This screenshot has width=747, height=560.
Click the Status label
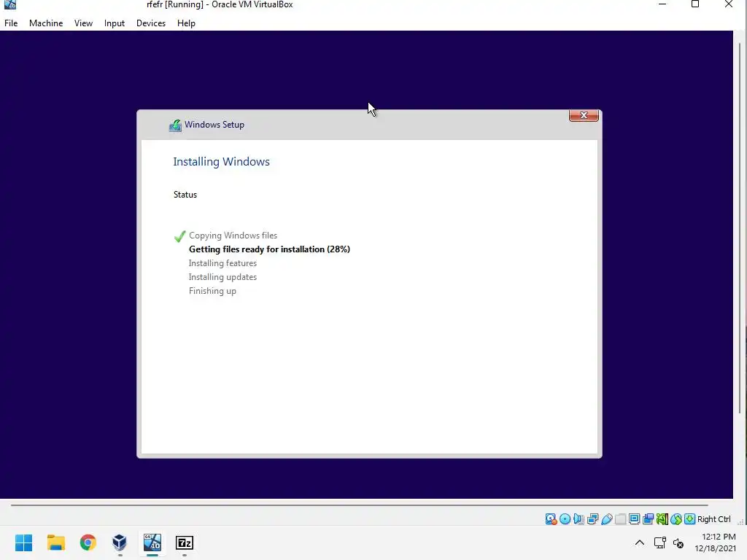point(185,194)
